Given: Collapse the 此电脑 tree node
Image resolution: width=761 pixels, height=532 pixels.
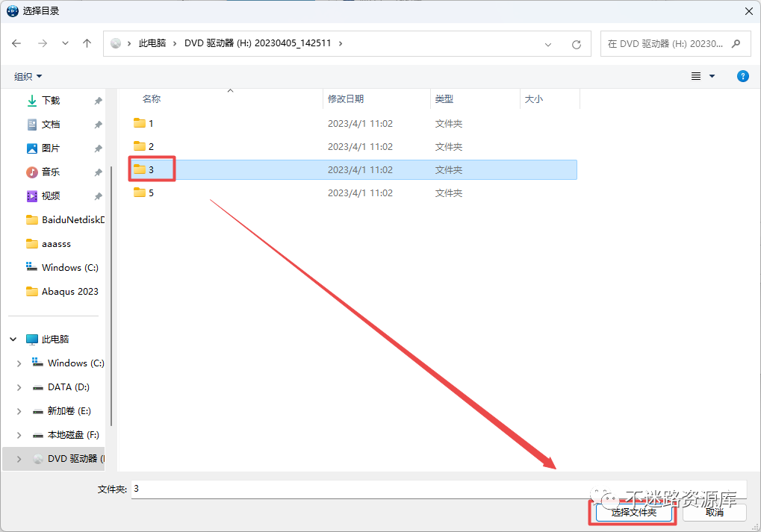Looking at the screenshot, I should point(13,339).
